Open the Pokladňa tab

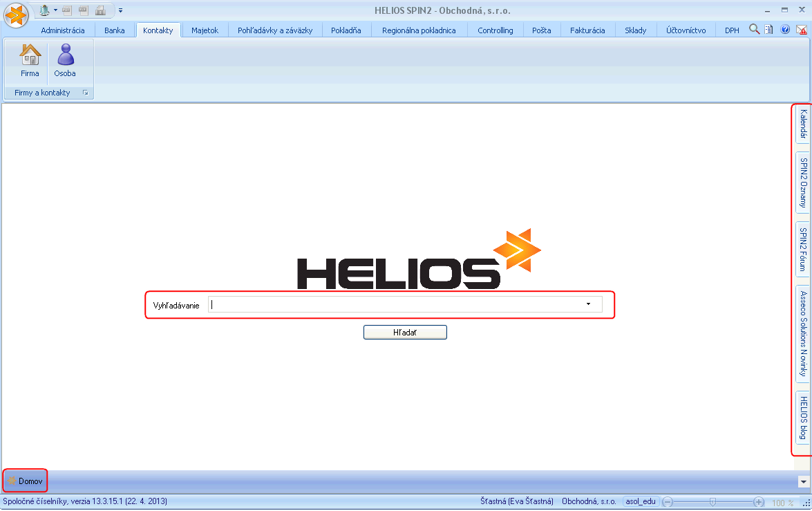point(346,30)
